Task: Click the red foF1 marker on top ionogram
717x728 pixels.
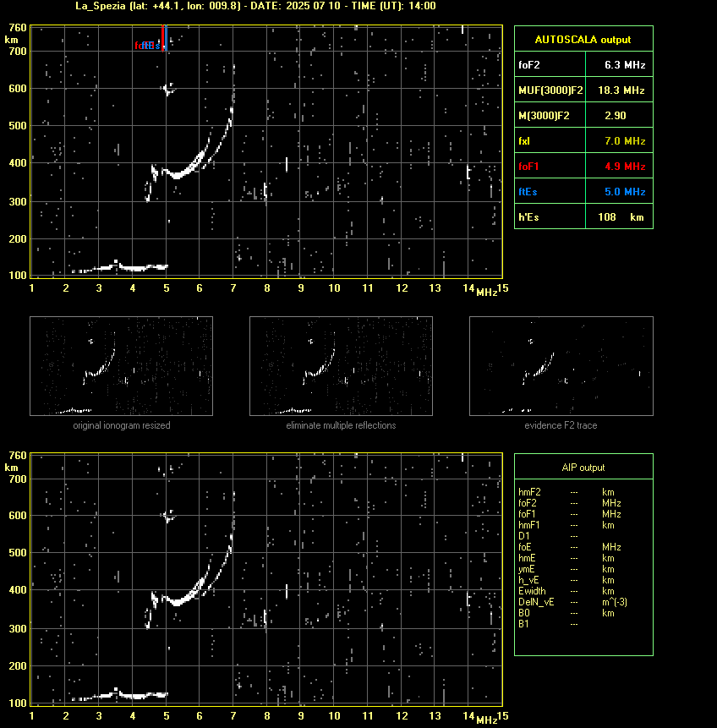Action: (162, 38)
